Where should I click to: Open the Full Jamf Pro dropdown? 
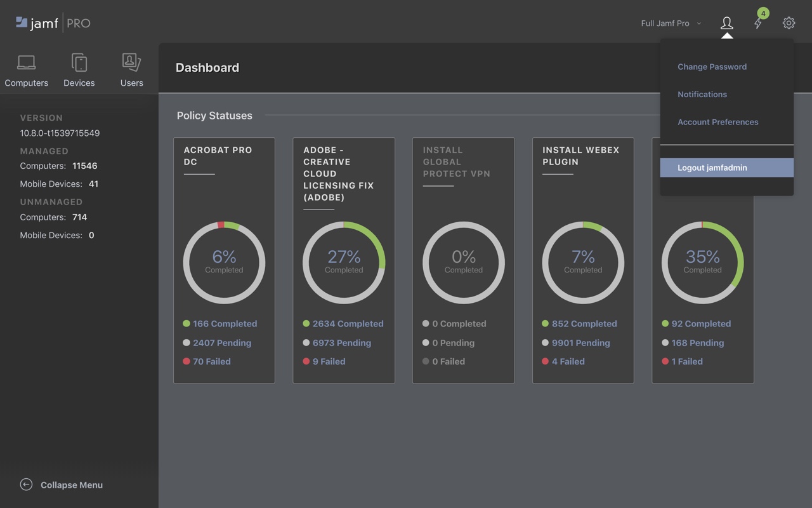[670, 23]
